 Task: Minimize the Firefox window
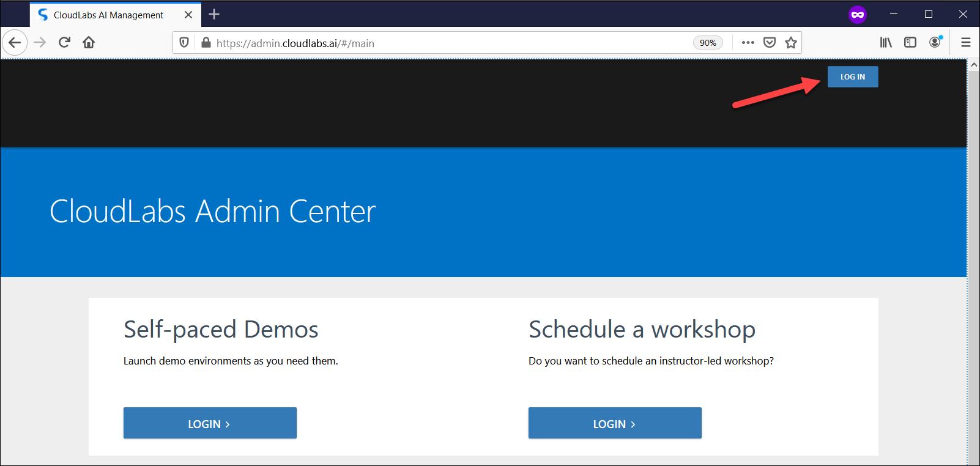[x=894, y=14]
